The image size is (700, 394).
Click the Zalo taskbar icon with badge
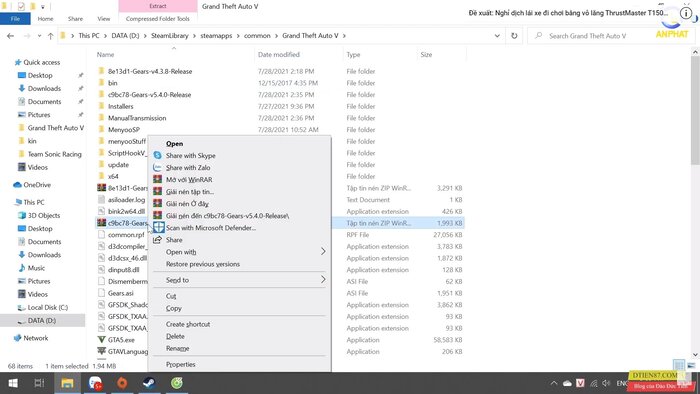pyautogui.click(x=95, y=383)
